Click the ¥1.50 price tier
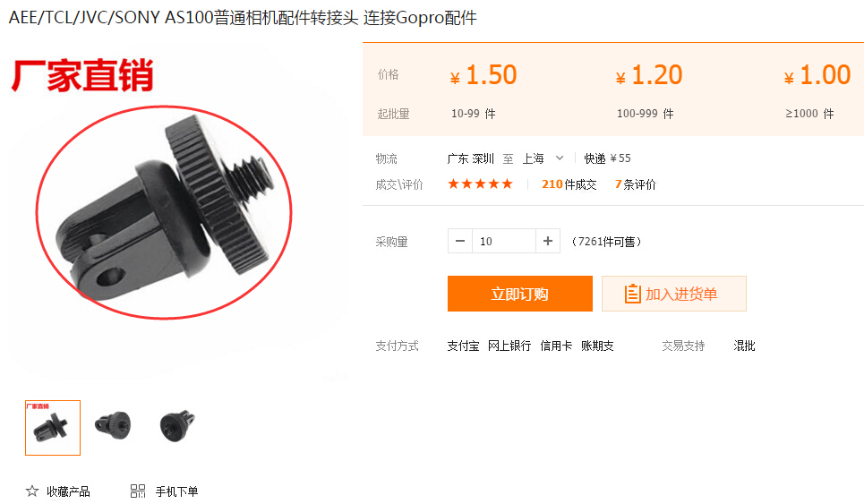Image resolution: width=864 pixels, height=504 pixels. [483, 75]
